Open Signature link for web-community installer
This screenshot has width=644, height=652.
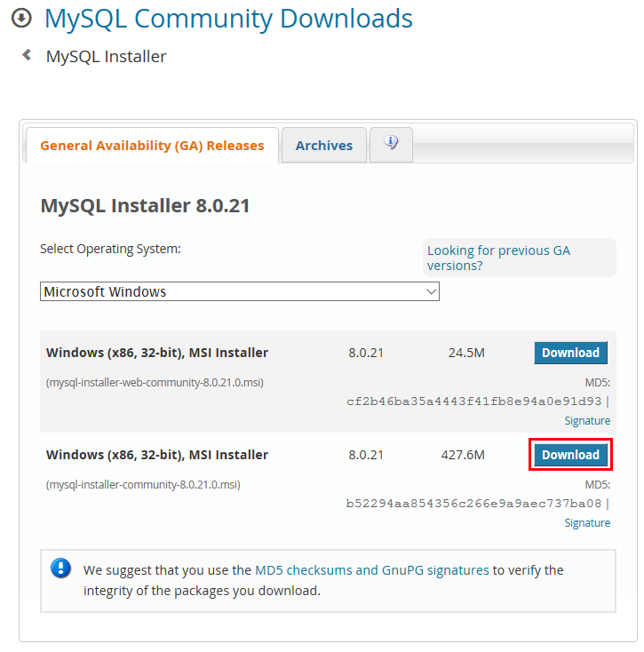point(587,421)
